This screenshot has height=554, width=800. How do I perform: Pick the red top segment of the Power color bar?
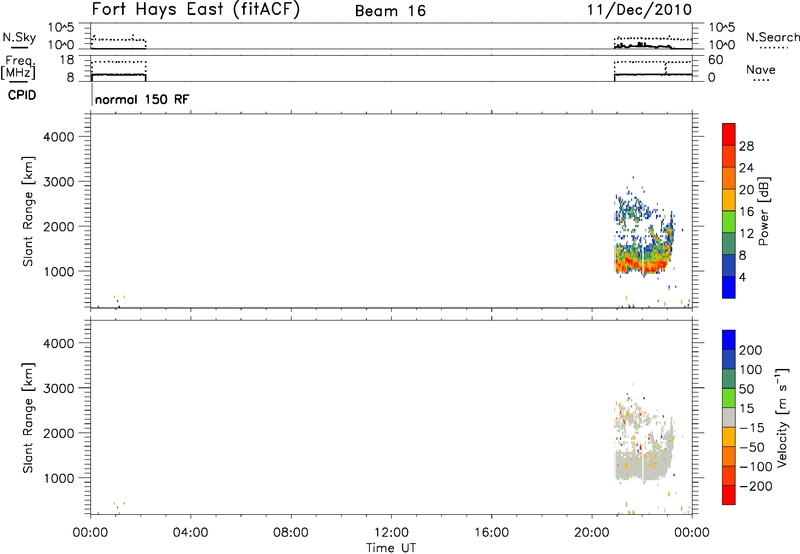[x=729, y=134]
